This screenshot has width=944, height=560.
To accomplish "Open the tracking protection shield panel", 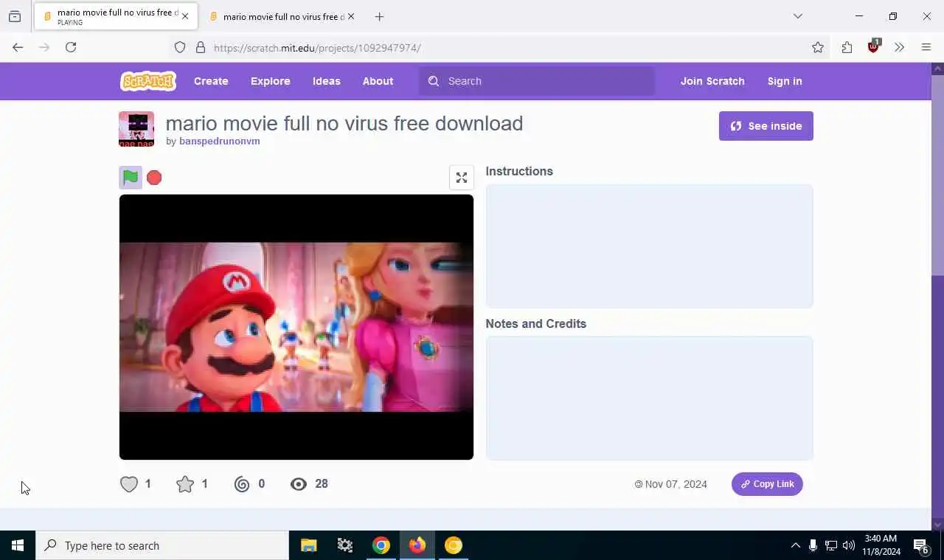I will coord(180,47).
